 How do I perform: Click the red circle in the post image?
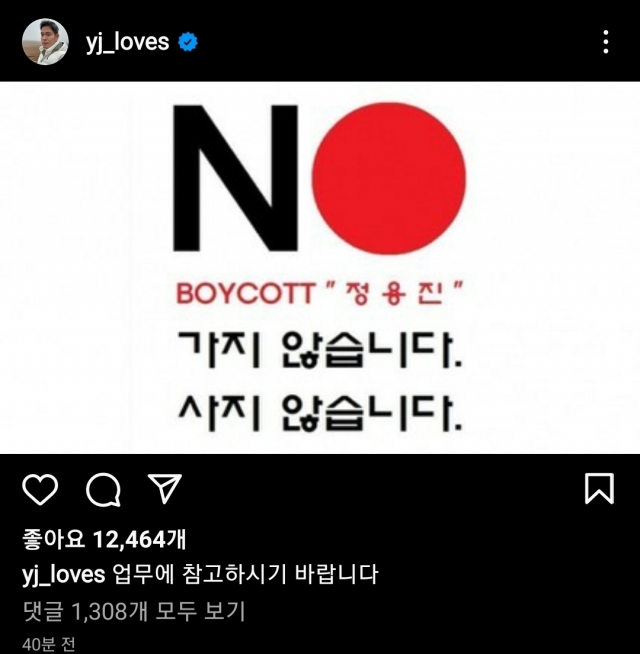(389, 179)
